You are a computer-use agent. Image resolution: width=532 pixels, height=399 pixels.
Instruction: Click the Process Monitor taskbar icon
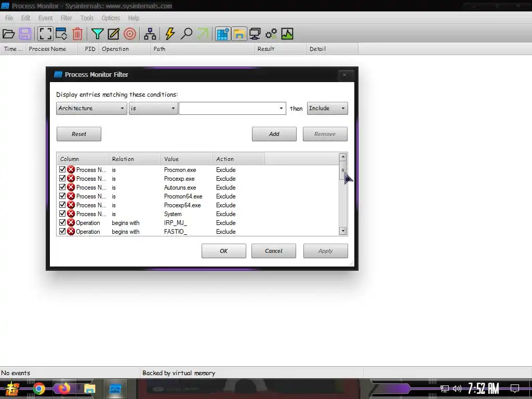pos(115,389)
